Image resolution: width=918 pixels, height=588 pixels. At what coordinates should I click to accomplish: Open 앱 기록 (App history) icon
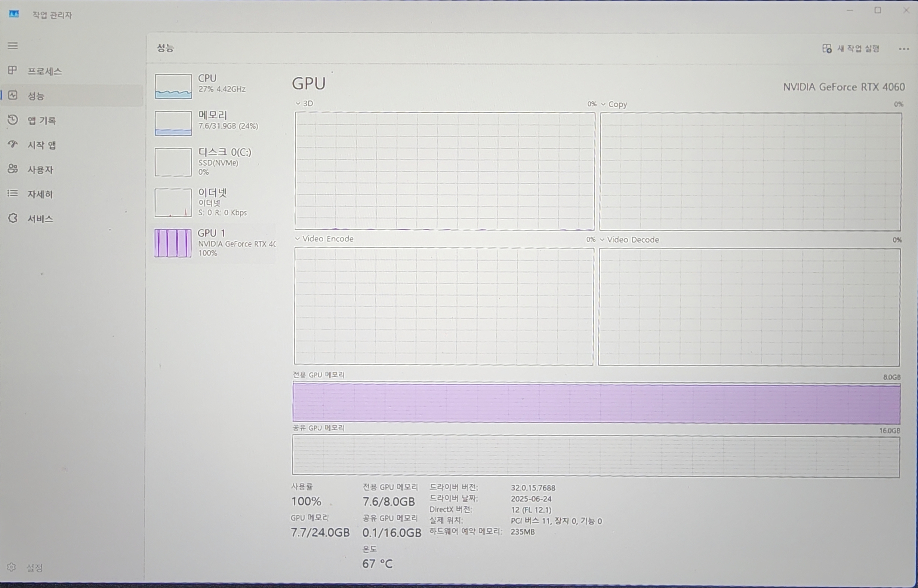[13, 120]
